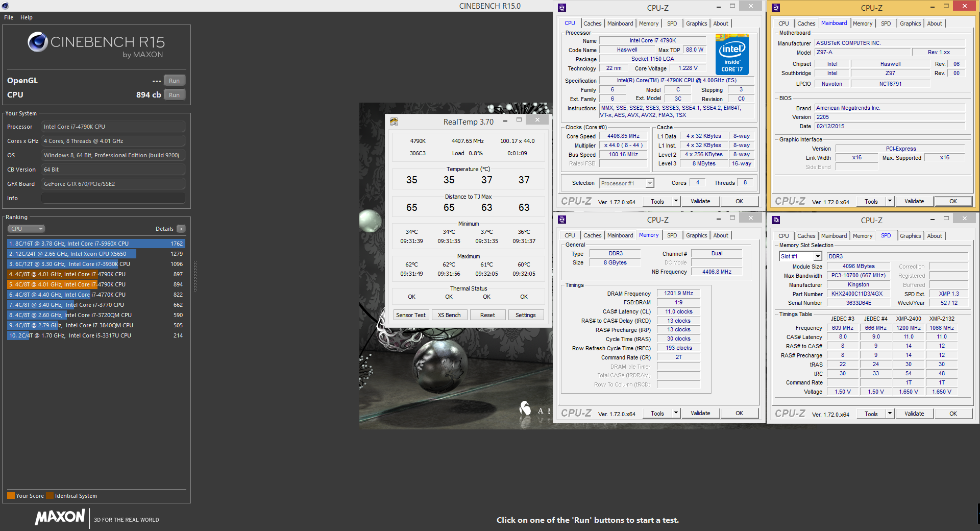Expand Tools arrow in the CPU tab CPU-Z window

point(676,201)
